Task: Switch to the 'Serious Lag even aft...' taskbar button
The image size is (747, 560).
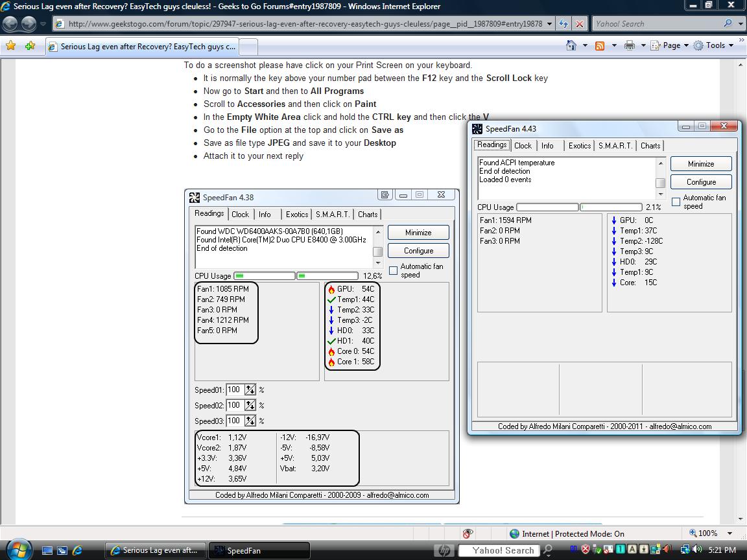Action: click(156, 550)
